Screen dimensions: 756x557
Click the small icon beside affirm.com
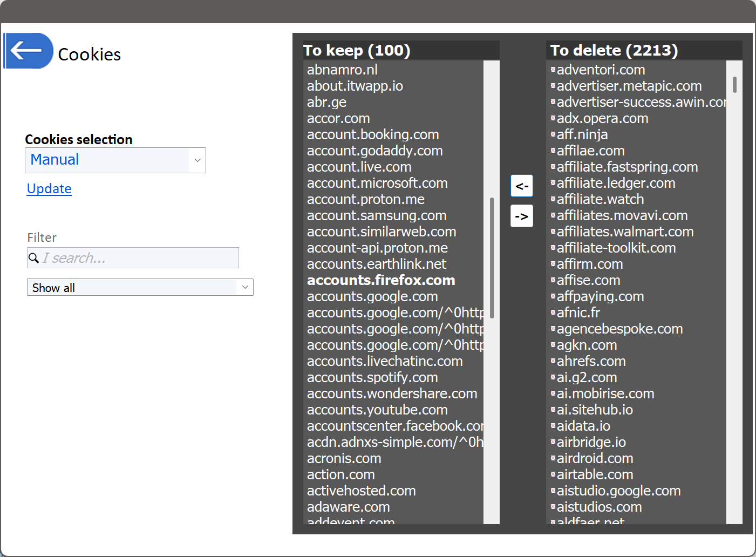[x=553, y=264]
